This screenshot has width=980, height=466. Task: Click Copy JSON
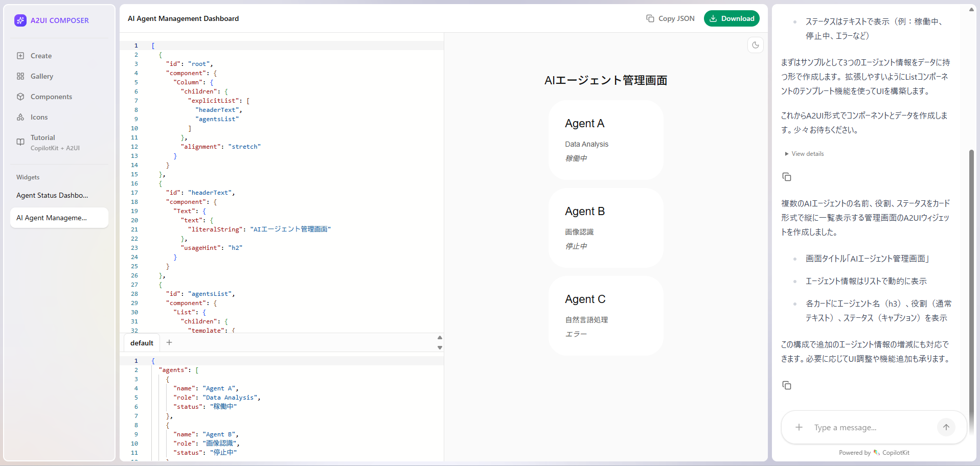pyautogui.click(x=670, y=18)
